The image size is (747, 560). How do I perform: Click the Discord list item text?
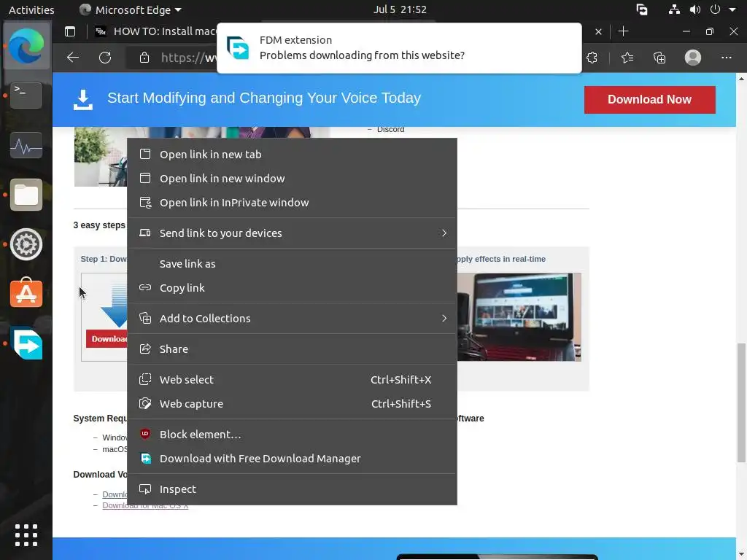[391, 129]
